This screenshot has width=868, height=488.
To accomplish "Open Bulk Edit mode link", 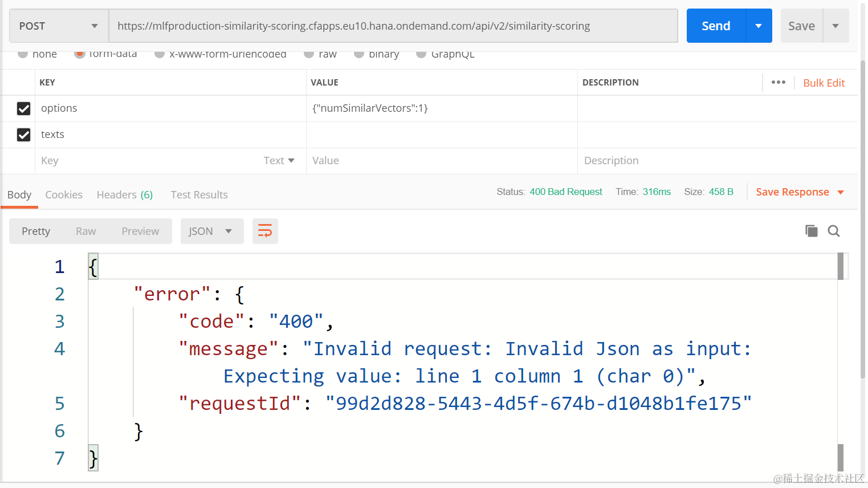I will [x=824, y=83].
